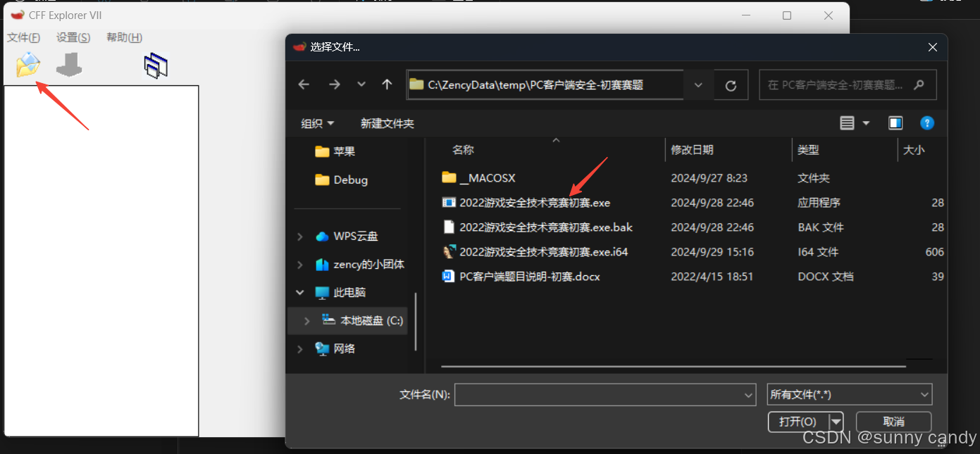The width and height of the screenshot is (980, 454).
Task: Click the horizontal scrollbar in file list
Action: click(x=673, y=366)
